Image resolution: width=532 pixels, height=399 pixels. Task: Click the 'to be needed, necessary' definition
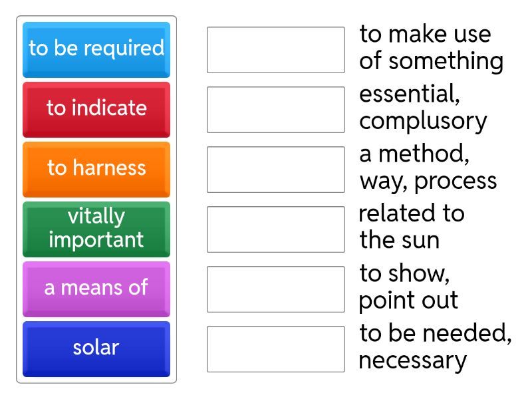[435, 347]
